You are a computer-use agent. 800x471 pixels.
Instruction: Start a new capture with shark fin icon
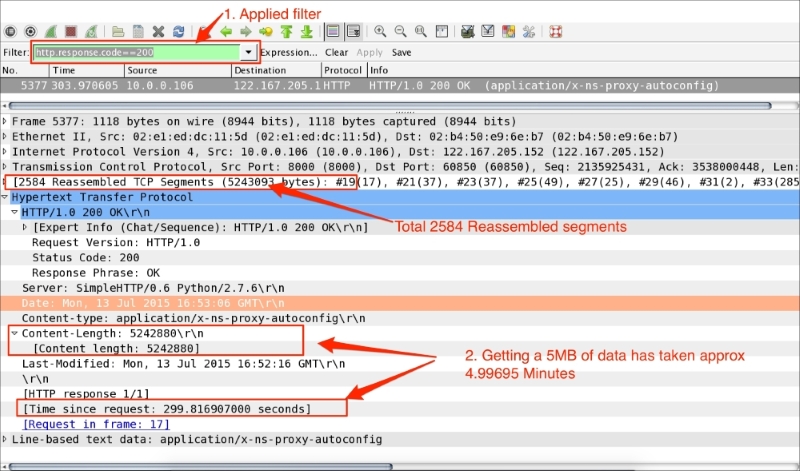[51, 32]
